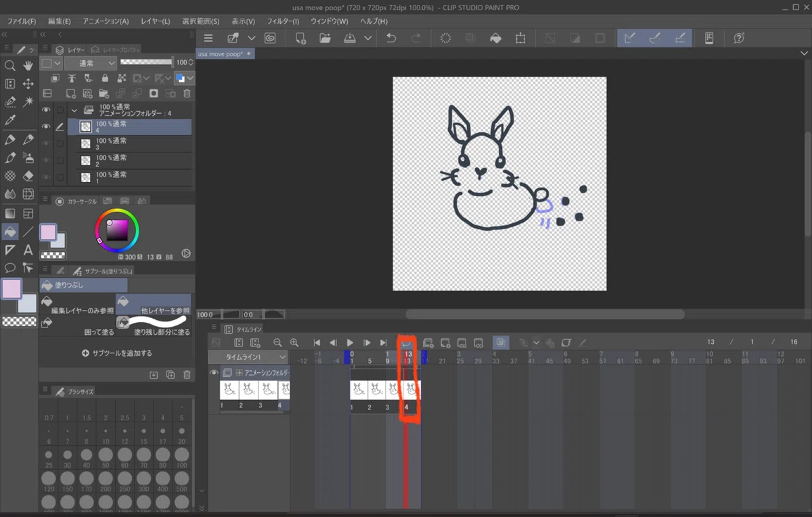Show hidden layer 1 with eye toggle
The image size is (812, 517).
click(46, 177)
